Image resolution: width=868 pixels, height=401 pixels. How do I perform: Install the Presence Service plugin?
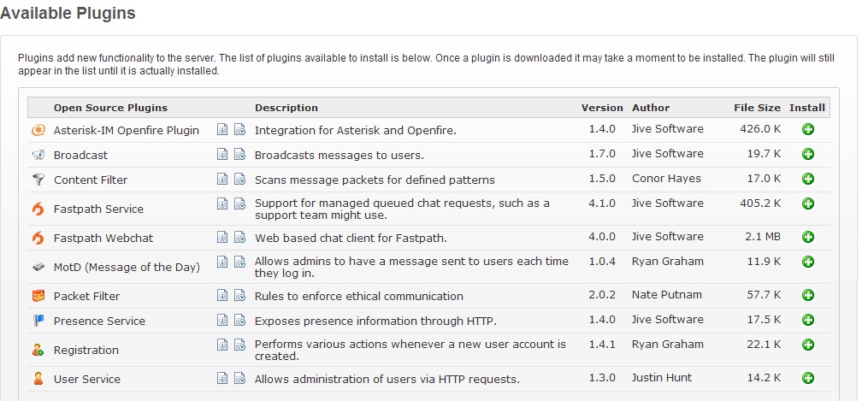[x=807, y=321]
